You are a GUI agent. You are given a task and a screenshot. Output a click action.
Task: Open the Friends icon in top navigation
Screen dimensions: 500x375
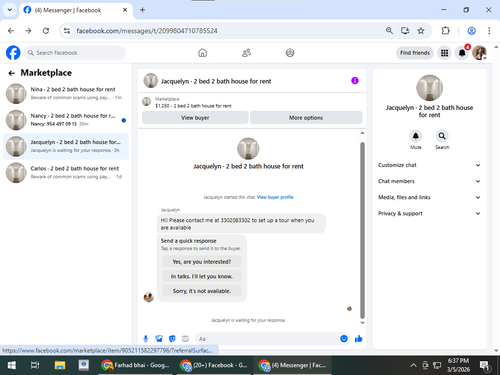click(x=246, y=53)
